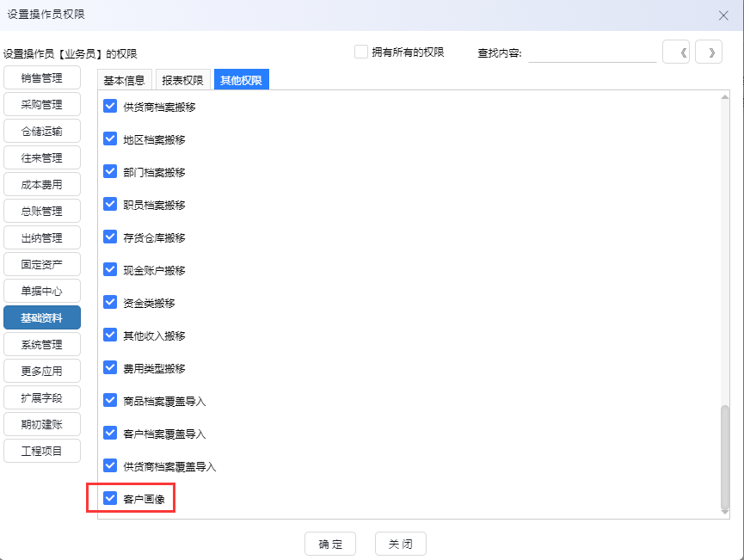This screenshot has height=560, width=744.
Task: Click the right search arrow icon
Action: [707, 52]
